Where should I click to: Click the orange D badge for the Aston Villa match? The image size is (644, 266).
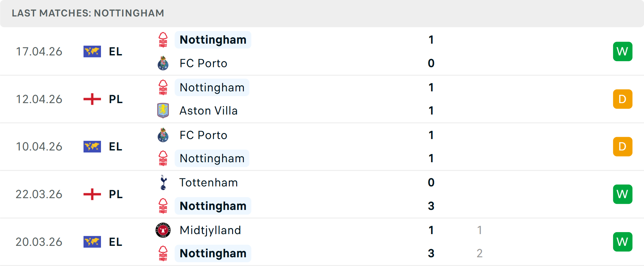tap(623, 99)
